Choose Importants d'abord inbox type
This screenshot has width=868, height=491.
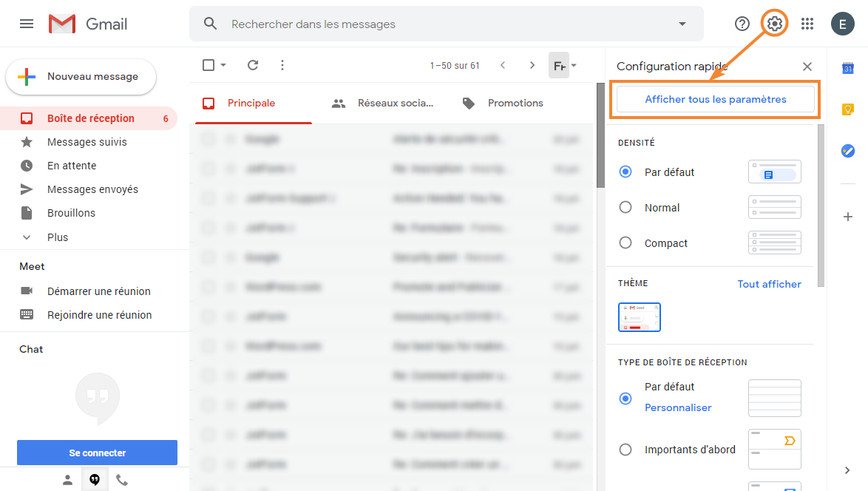point(625,449)
